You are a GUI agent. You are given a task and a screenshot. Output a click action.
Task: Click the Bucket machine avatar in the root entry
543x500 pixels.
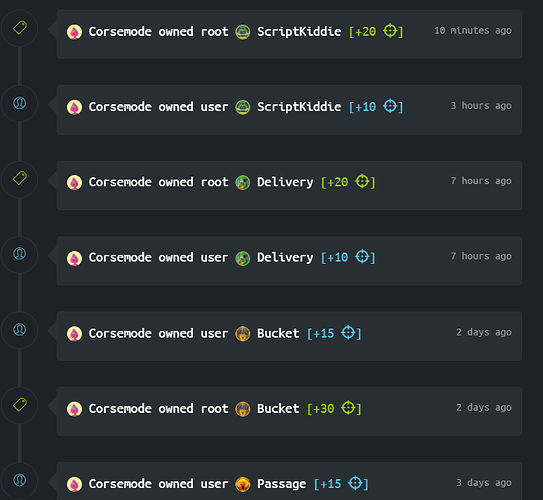[243, 409]
